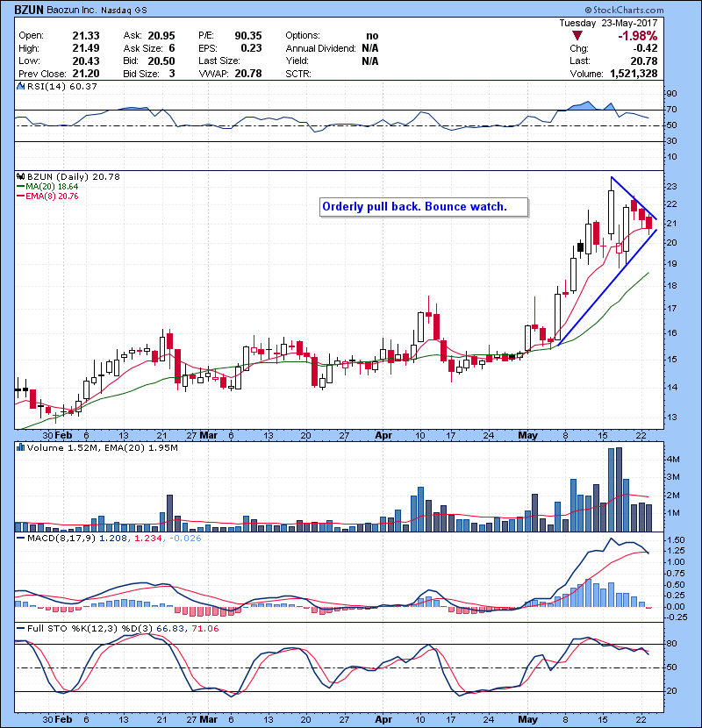702x728 pixels.
Task: Click the 'Mar' label on the bottom date axis
Action: 208,719
